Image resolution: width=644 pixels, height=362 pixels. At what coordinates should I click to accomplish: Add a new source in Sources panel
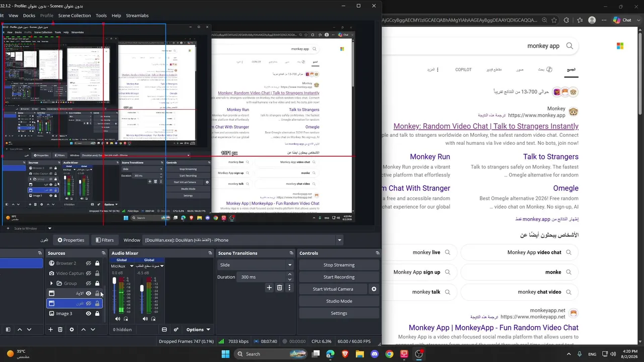(x=50, y=329)
